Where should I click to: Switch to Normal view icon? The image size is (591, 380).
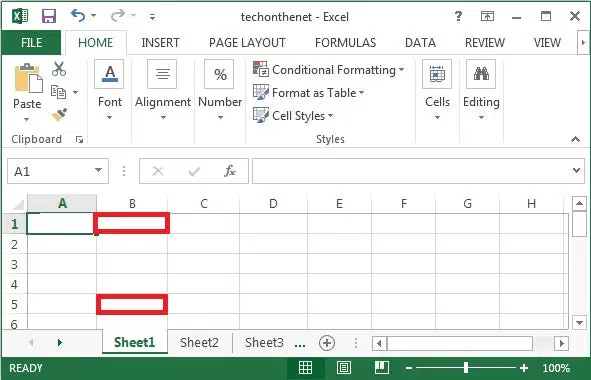tap(305, 368)
